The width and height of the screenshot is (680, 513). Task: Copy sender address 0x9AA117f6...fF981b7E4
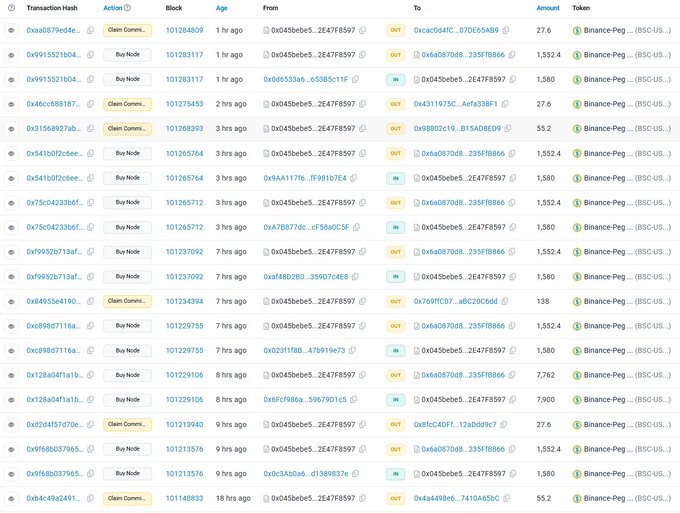click(x=353, y=178)
